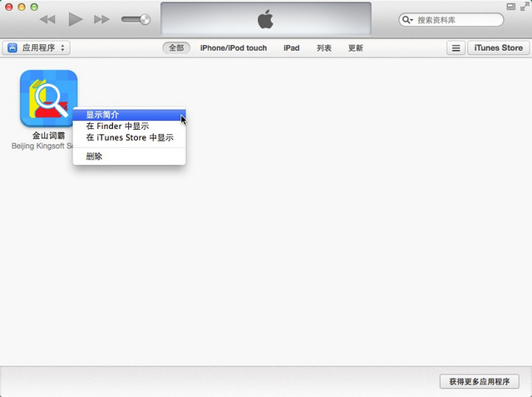Image resolution: width=532 pixels, height=397 pixels.
Task: Choose 在 Finder 中显示 menu item
Action: (130, 127)
